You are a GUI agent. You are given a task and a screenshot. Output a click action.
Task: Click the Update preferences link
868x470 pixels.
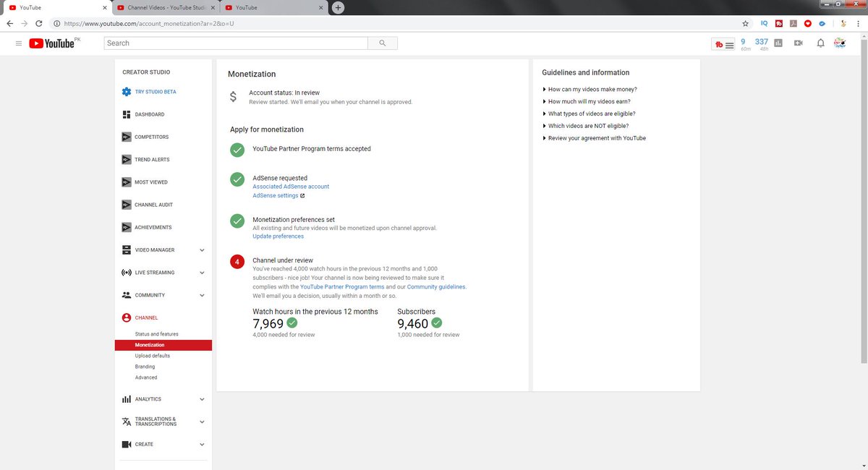278,236
